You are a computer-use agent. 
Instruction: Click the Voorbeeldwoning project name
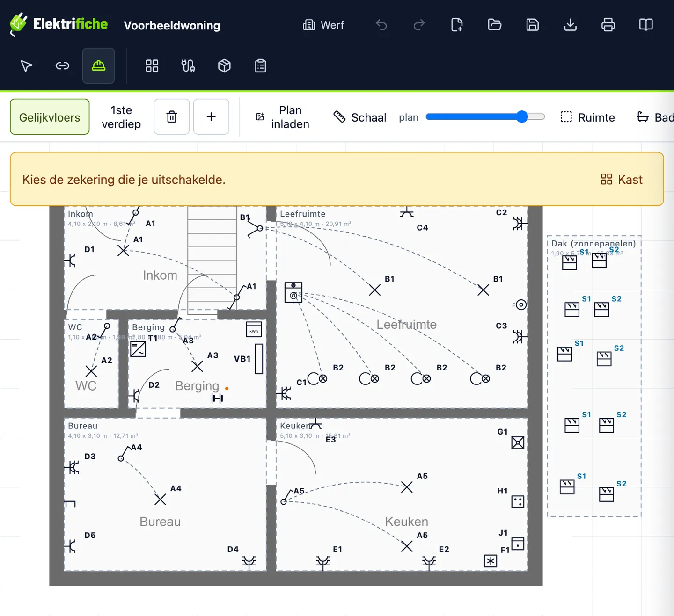tap(172, 25)
